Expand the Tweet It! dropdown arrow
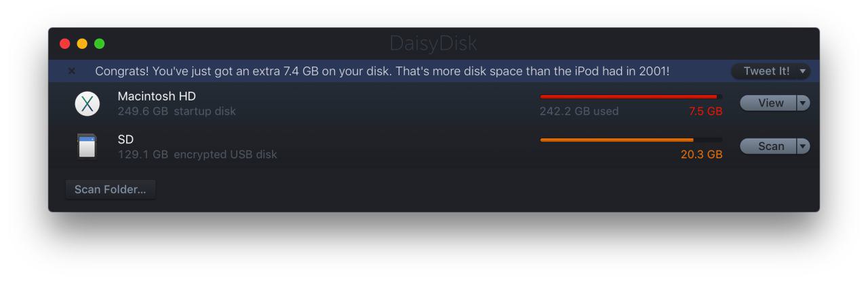 point(803,71)
